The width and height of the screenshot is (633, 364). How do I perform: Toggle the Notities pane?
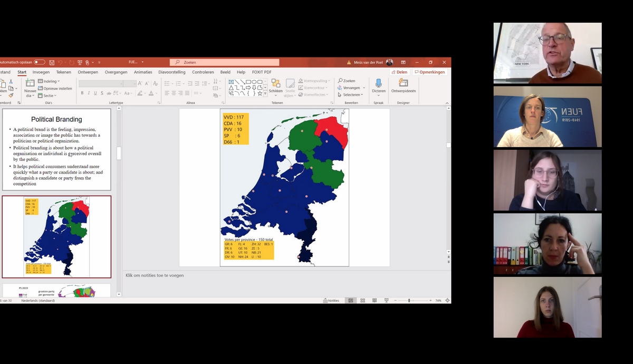tap(331, 300)
